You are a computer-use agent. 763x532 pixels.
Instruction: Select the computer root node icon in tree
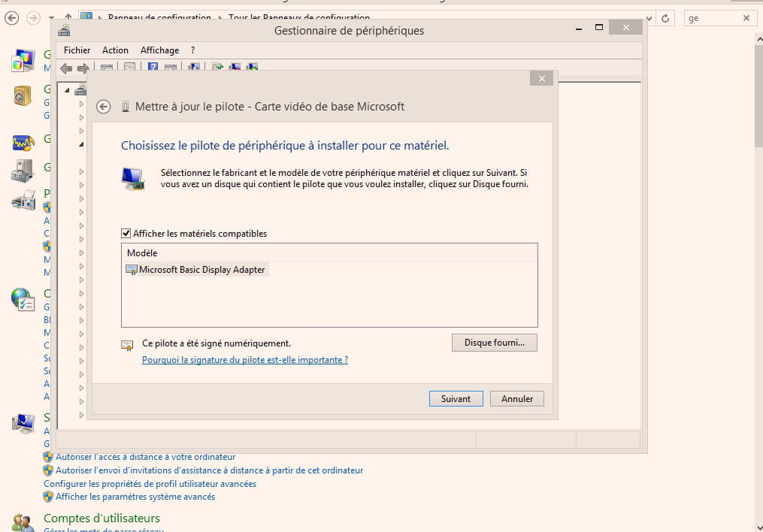click(80, 89)
